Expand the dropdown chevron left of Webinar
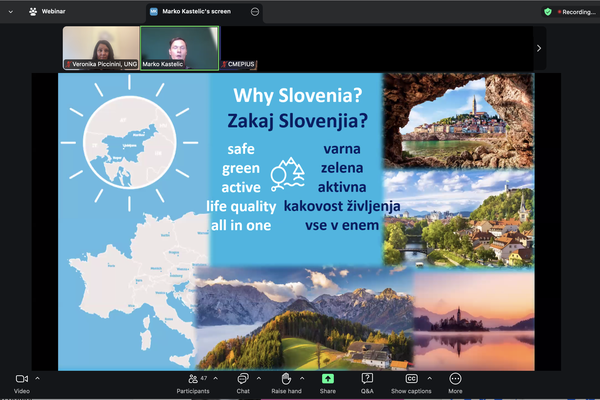 pyautogui.click(x=11, y=12)
